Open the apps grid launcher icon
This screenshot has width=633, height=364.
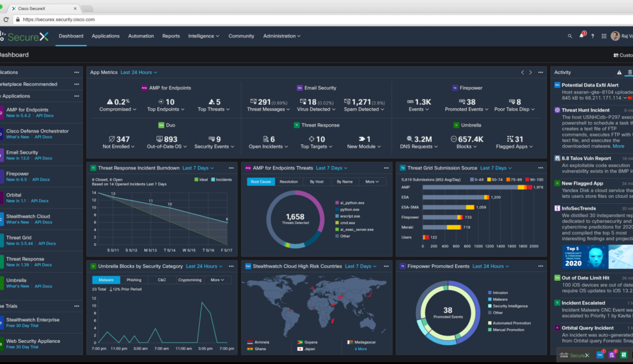604,36
